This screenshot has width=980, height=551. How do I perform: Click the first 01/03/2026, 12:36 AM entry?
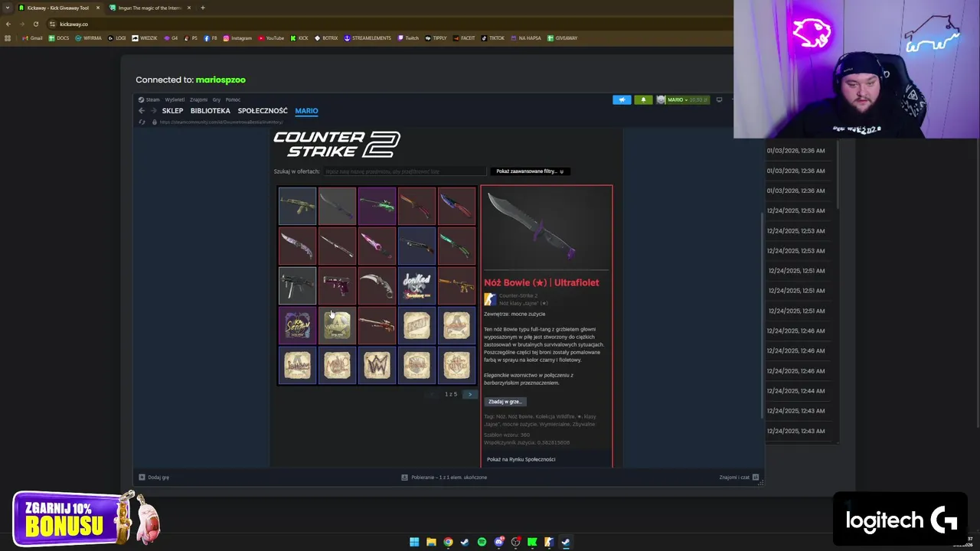[x=795, y=151]
